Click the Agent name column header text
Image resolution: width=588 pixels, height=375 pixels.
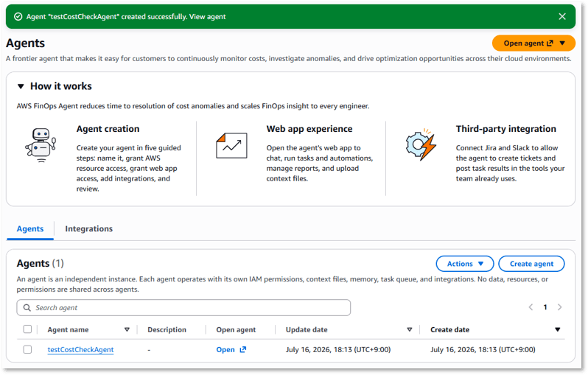click(x=68, y=329)
